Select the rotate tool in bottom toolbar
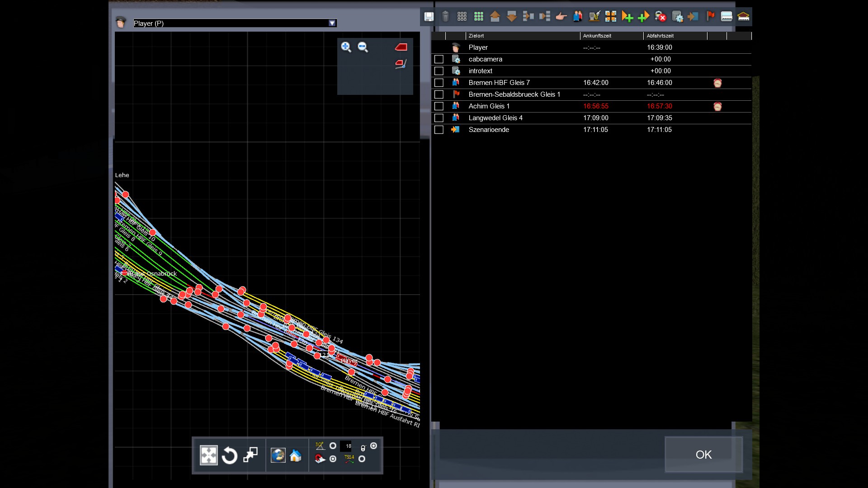 230,455
